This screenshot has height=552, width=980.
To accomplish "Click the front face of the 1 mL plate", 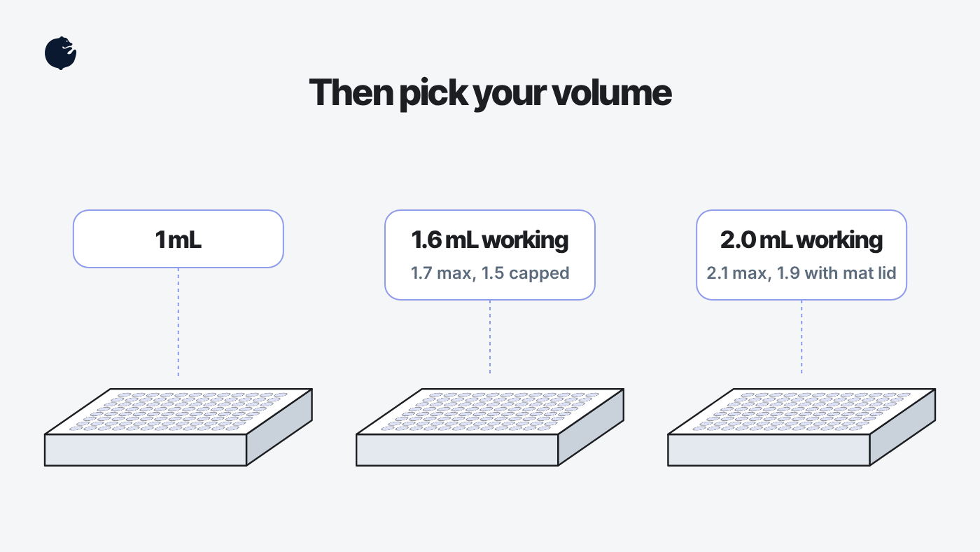I will coord(146,450).
